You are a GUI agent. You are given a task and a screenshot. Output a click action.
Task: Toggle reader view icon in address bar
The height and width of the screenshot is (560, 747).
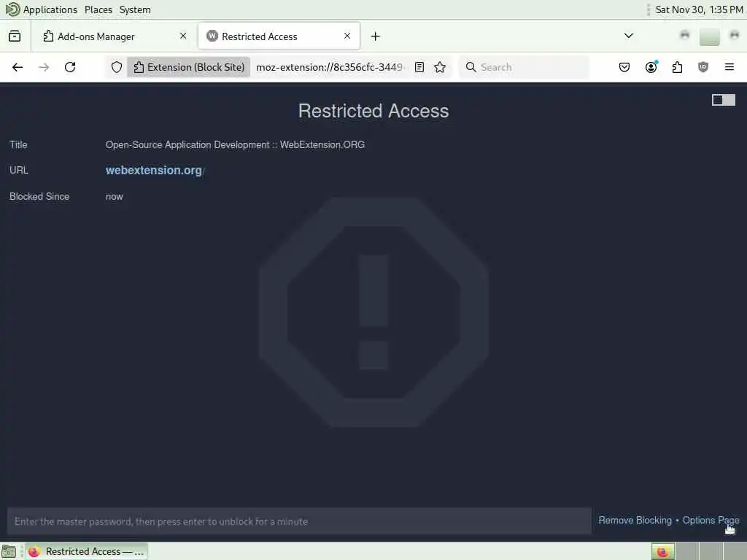[419, 67]
